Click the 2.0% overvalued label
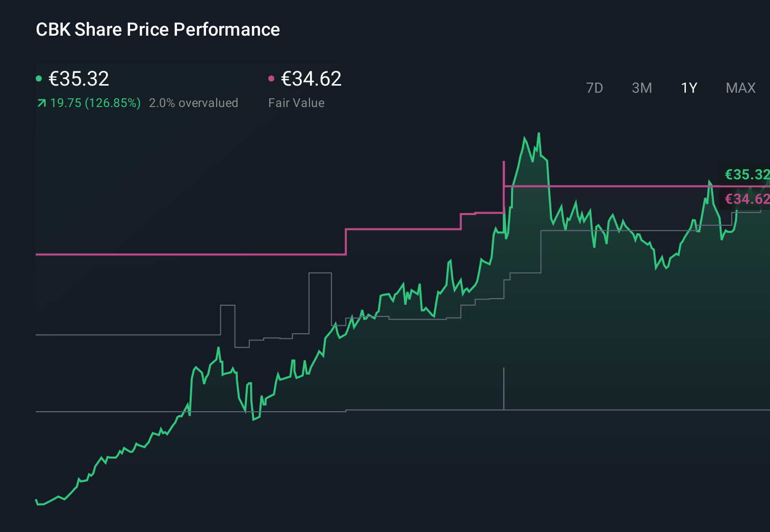 pyautogui.click(x=194, y=102)
